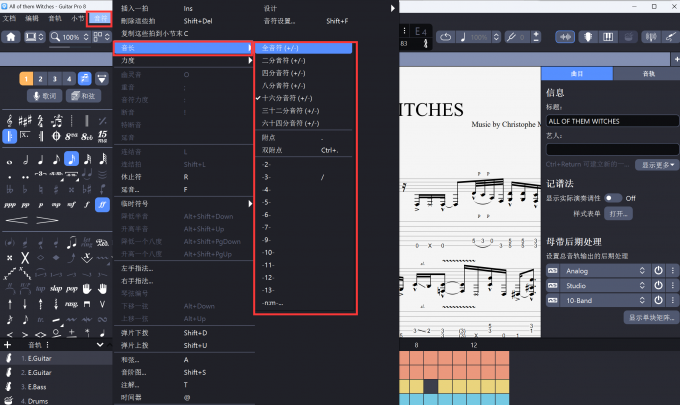Toggle the power button for Analog
This screenshot has width=680, height=405.
point(658,271)
